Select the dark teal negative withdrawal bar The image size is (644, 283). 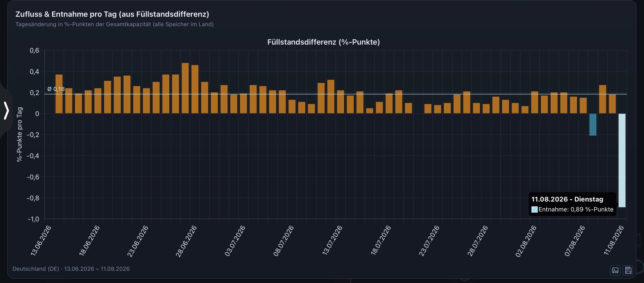coord(593,125)
